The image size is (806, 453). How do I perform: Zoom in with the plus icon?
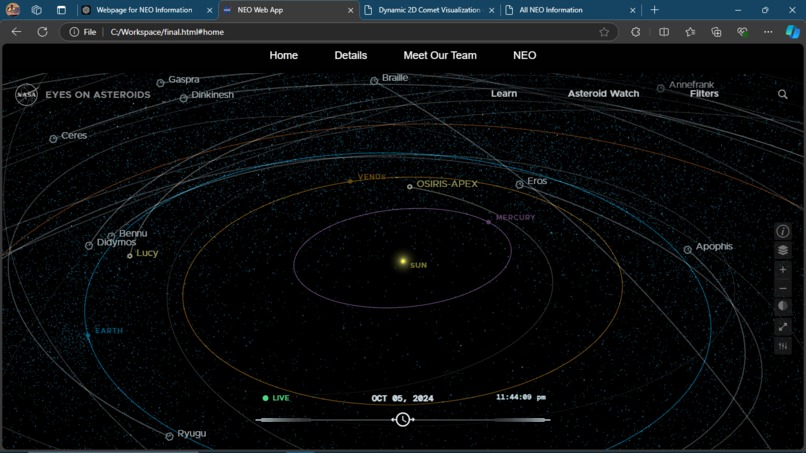pyautogui.click(x=782, y=269)
